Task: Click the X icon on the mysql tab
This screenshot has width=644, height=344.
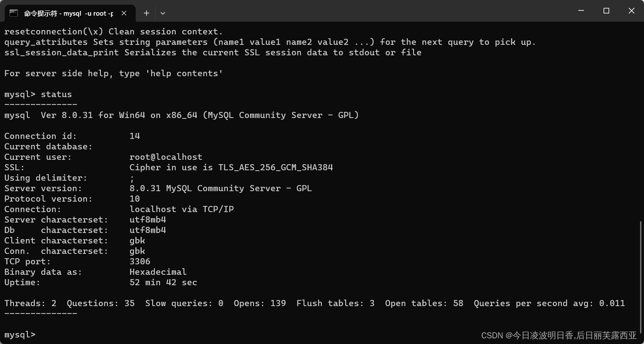Action: click(124, 13)
